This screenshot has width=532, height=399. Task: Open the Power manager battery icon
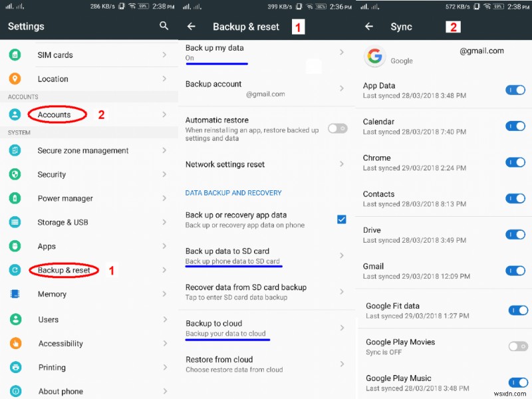(15, 198)
